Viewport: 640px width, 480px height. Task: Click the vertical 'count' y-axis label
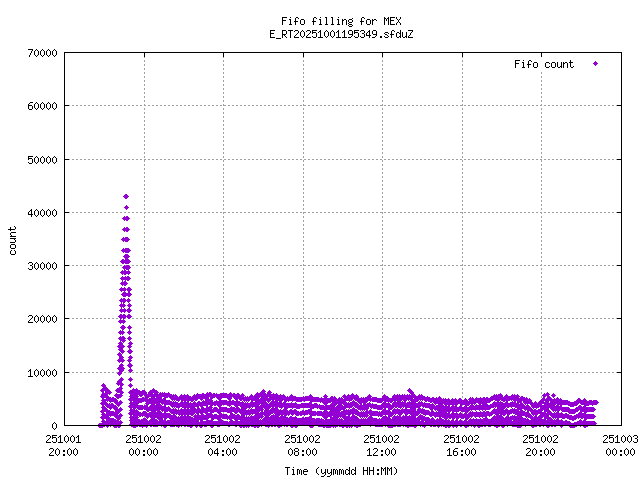coord(14,240)
